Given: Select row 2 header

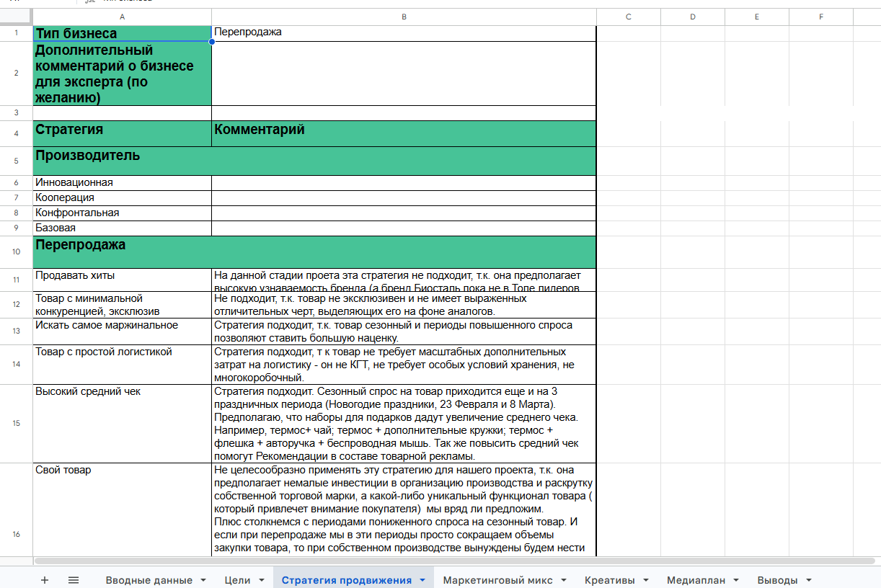Looking at the screenshot, I should 16,73.
